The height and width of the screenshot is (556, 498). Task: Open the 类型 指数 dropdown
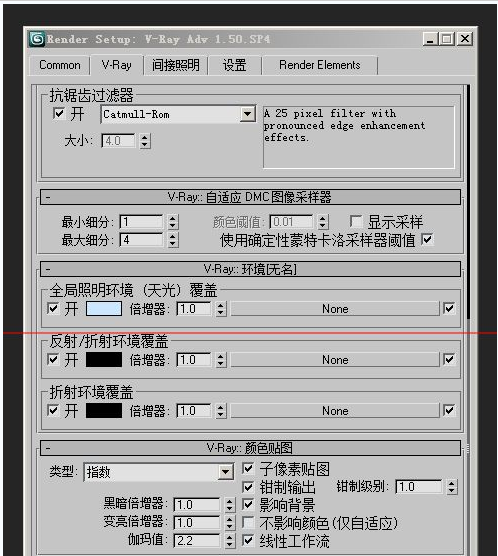point(159,472)
